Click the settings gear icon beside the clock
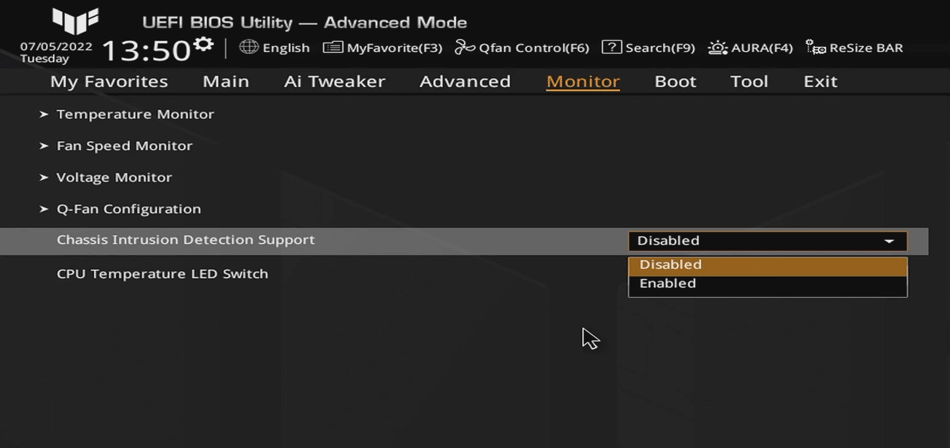 coord(203,45)
